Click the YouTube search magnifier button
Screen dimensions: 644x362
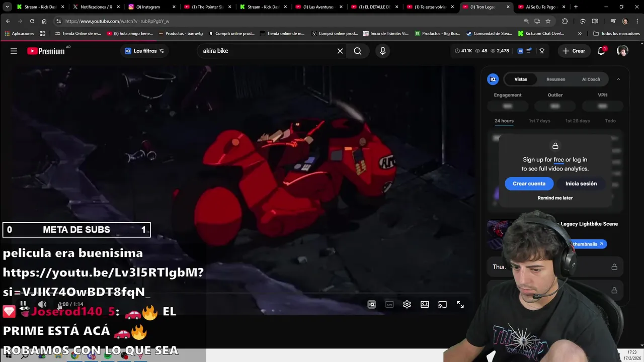[357, 51]
